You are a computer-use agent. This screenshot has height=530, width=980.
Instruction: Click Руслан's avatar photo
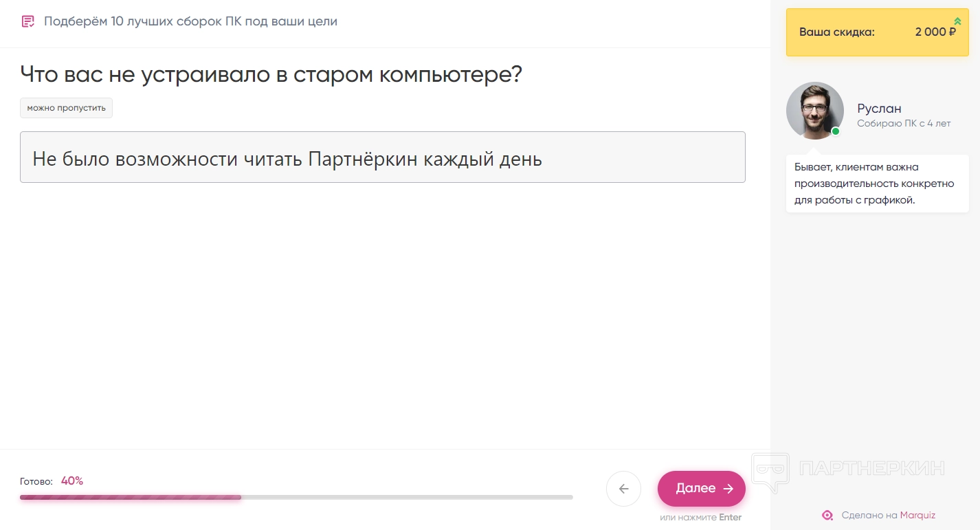point(814,110)
